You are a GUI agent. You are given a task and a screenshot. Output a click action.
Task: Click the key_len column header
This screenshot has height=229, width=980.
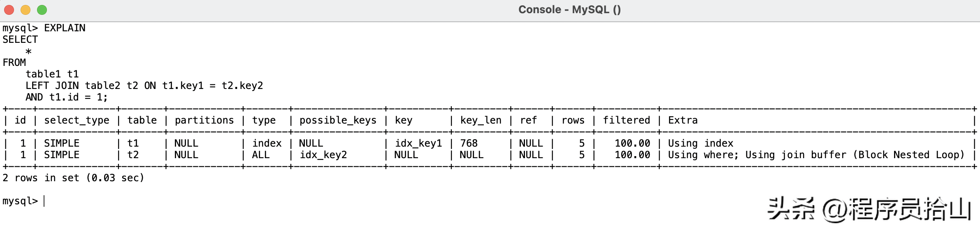(481, 120)
